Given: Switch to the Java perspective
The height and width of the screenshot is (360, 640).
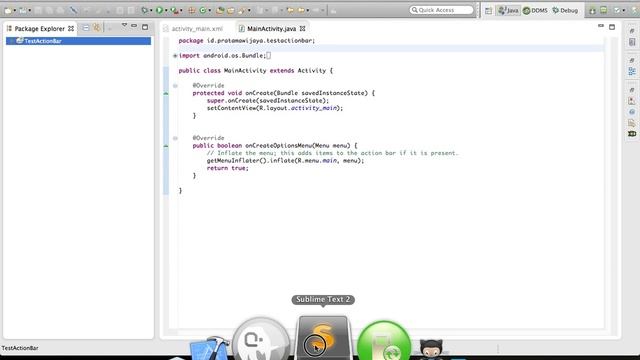Looking at the screenshot, I should point(508,11).
